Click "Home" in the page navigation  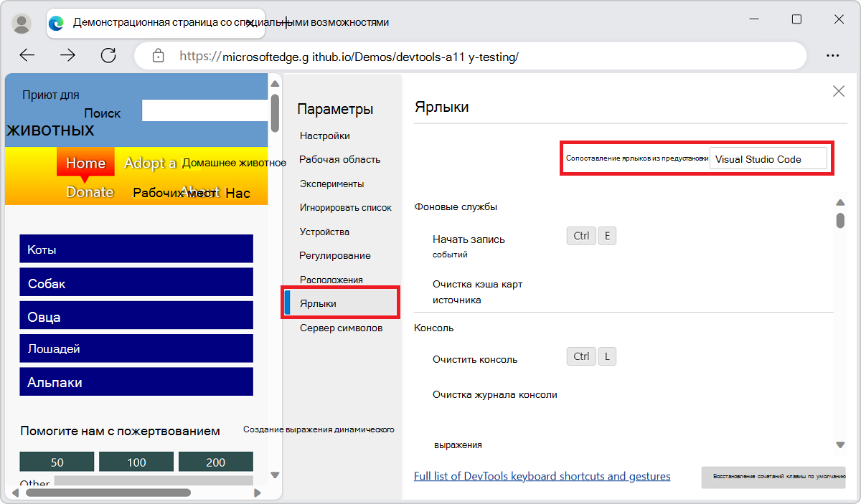(x=85, y=163)
